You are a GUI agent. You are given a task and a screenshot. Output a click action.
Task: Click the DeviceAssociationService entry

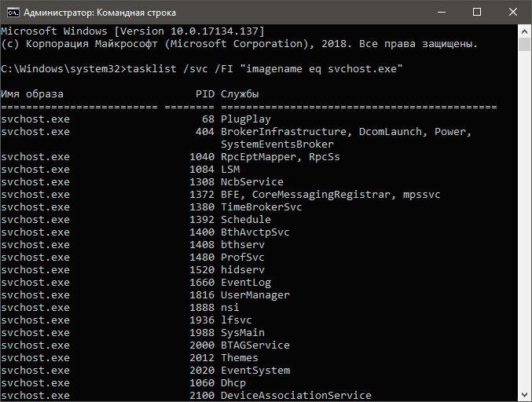tap(296, 395)
